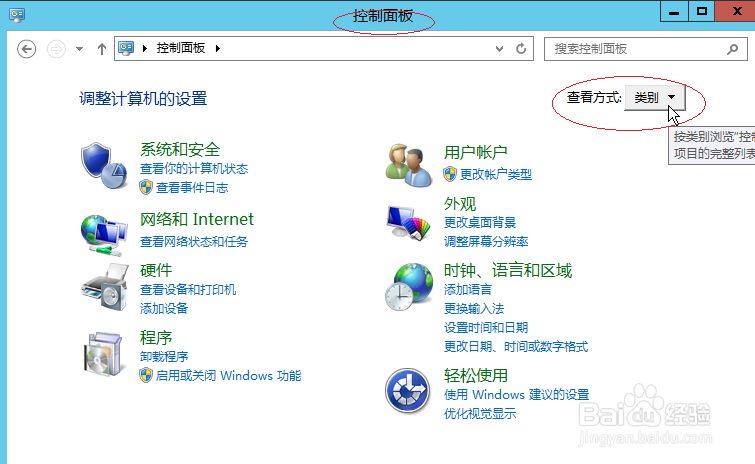Click the shield icon beside 启用或关闭 Windows 功能

pyautogui.click(x=146, y=375)
